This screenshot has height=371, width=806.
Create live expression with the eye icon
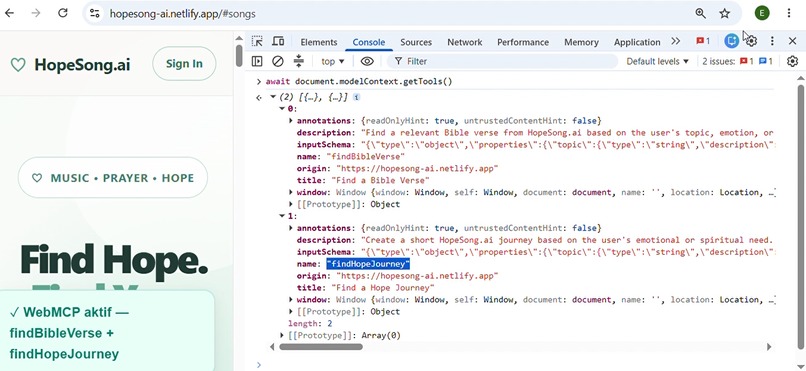click(x=367, y=61)
